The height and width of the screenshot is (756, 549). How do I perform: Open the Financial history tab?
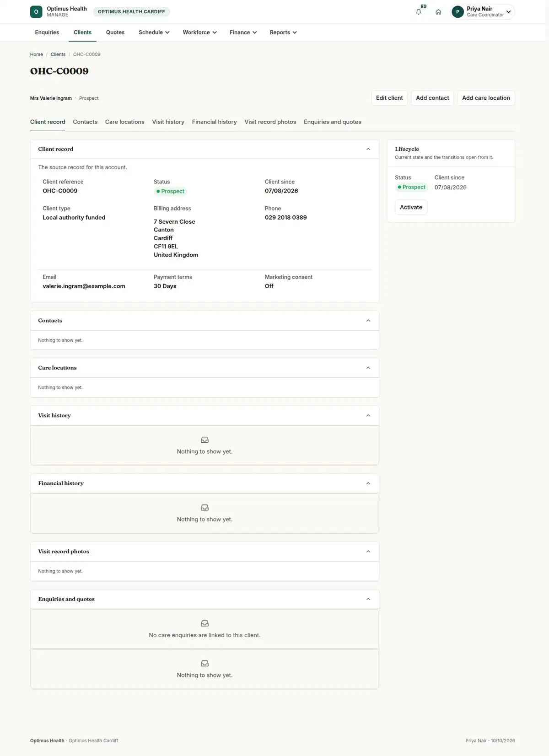[215, 122]
